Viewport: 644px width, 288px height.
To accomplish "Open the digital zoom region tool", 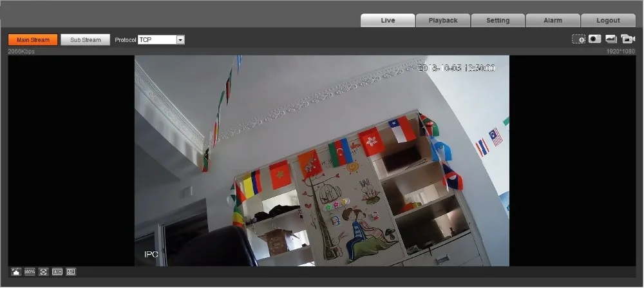I will (x=578, y=39).
